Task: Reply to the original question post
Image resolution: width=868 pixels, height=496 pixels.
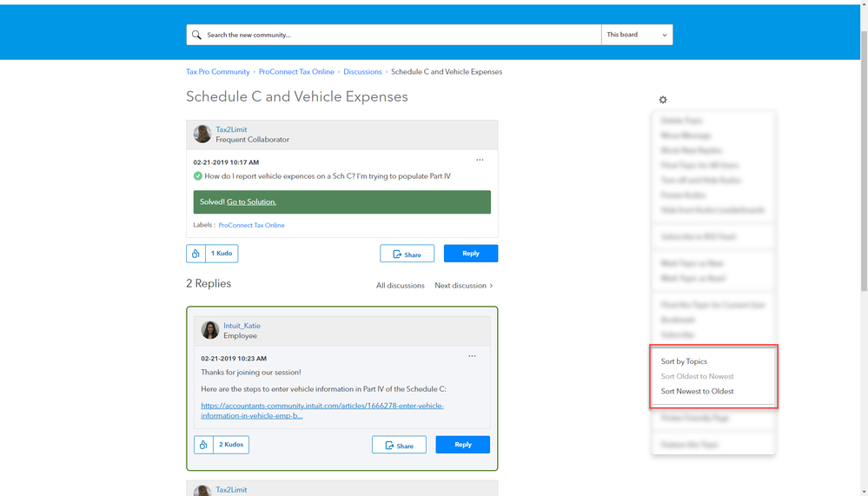Action: [470, 254]
